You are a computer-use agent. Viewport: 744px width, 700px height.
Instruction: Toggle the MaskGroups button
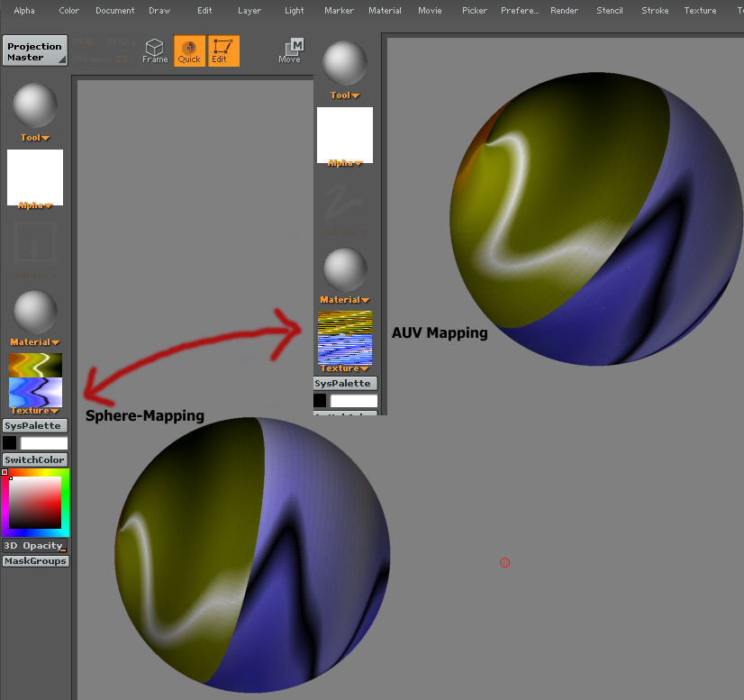point(35,561)
